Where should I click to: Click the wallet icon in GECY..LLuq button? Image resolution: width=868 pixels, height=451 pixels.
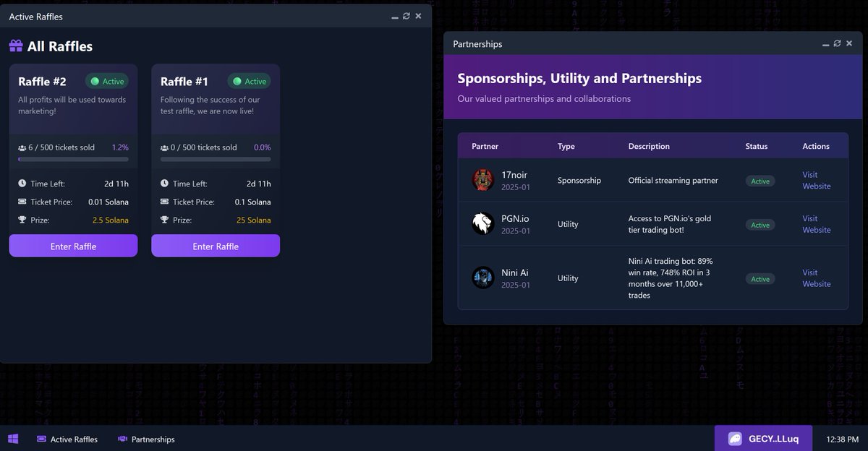tap(735, 439)
